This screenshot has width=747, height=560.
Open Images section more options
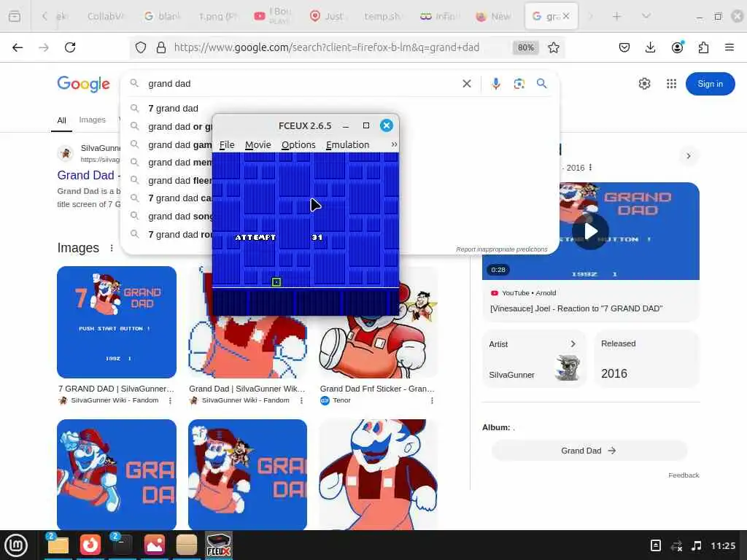click(112, 248)
